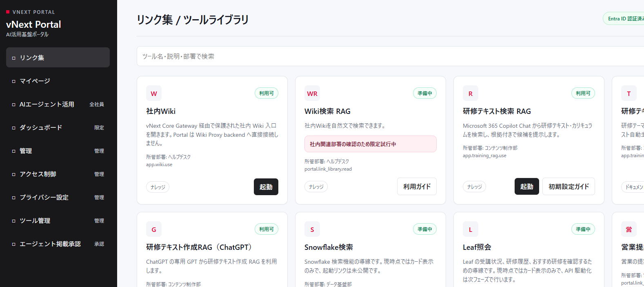Click the 利用可 status on 研修テキスト検索 RAG card
The height and width of the screenshot is (287, 644).
tap(583, 93)
